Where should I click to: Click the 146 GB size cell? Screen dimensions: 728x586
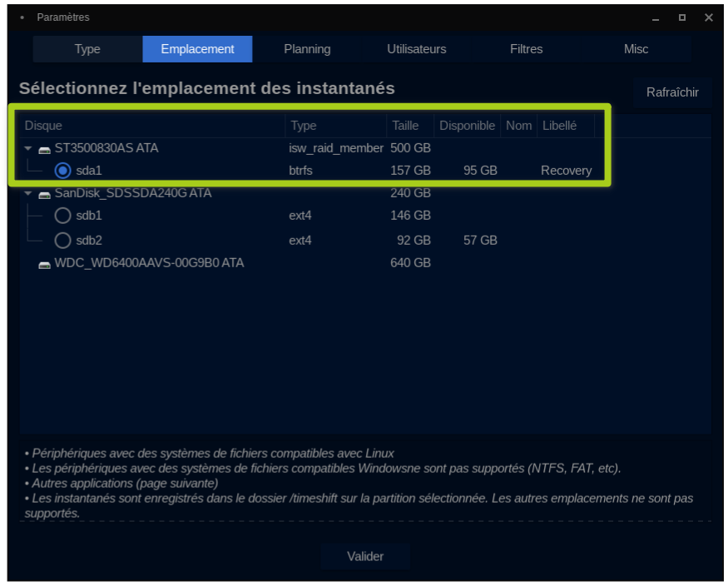pos(410,216)
